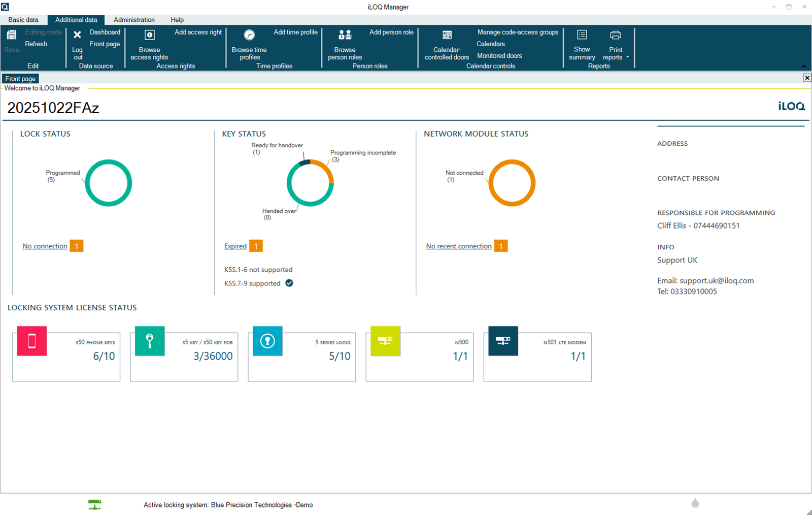This screenshot has height=515, width=812.
Task: Switch to the Administration tab
Action: tap(134, 20)
